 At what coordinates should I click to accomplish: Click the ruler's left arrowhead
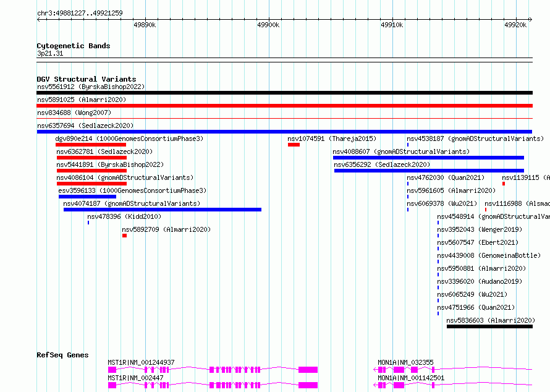[38, 19]
